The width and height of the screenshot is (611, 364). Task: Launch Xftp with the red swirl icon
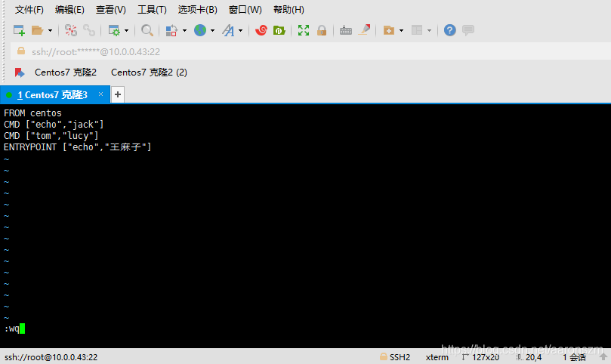[261, 30]
